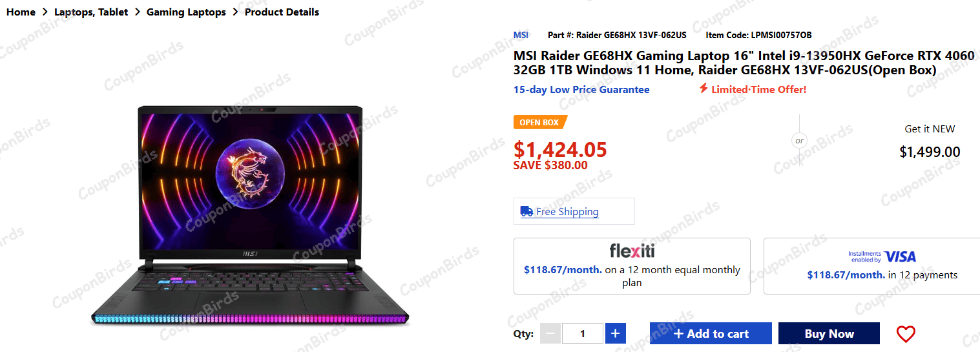Image resolution: width=980 pixels, height=352 pixels.
Task: Increase quantity with the plus button
Action: [x=615, y=333]
